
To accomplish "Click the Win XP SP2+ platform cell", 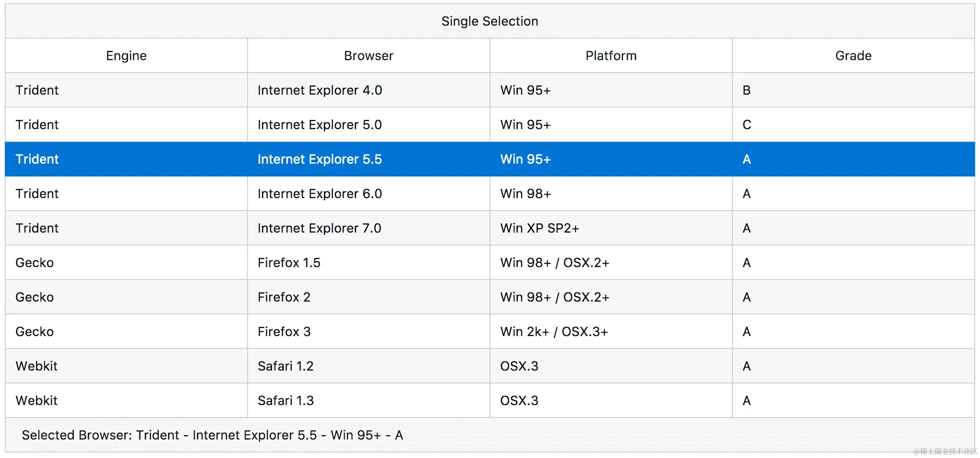I will [539, 228].
